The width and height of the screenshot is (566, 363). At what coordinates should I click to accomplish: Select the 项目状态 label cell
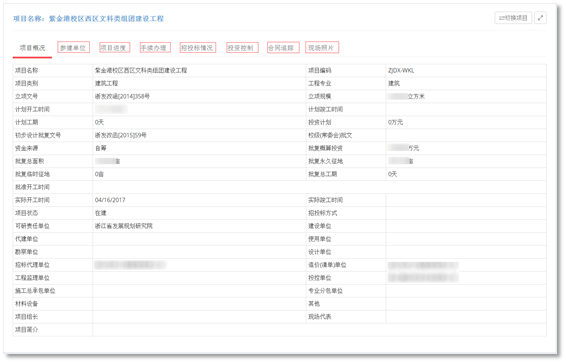pos(53,213)
